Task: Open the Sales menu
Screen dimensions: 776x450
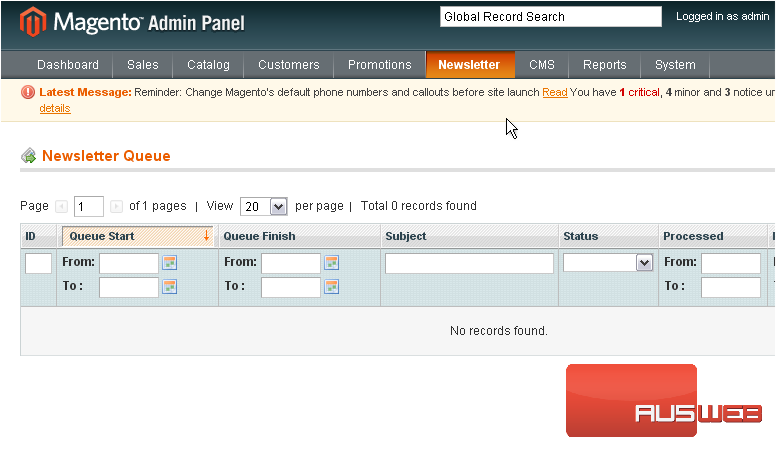Action: click(x=143, y=65)
